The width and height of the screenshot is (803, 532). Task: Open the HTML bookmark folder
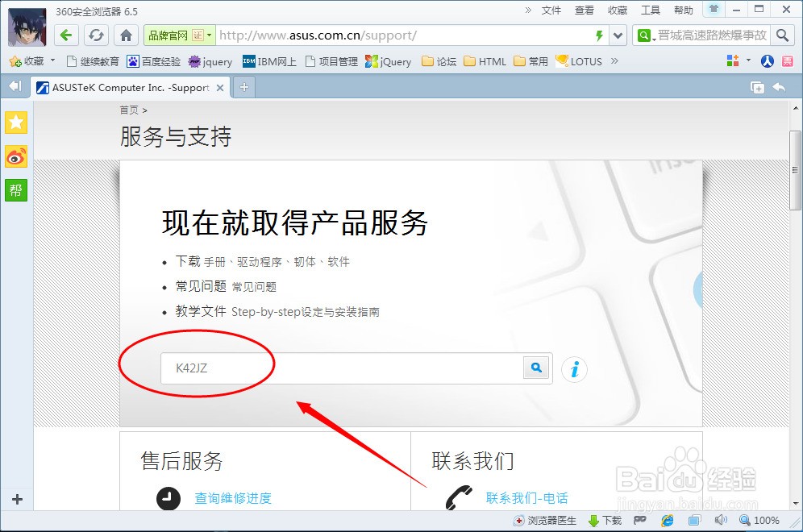coord(485,61)
